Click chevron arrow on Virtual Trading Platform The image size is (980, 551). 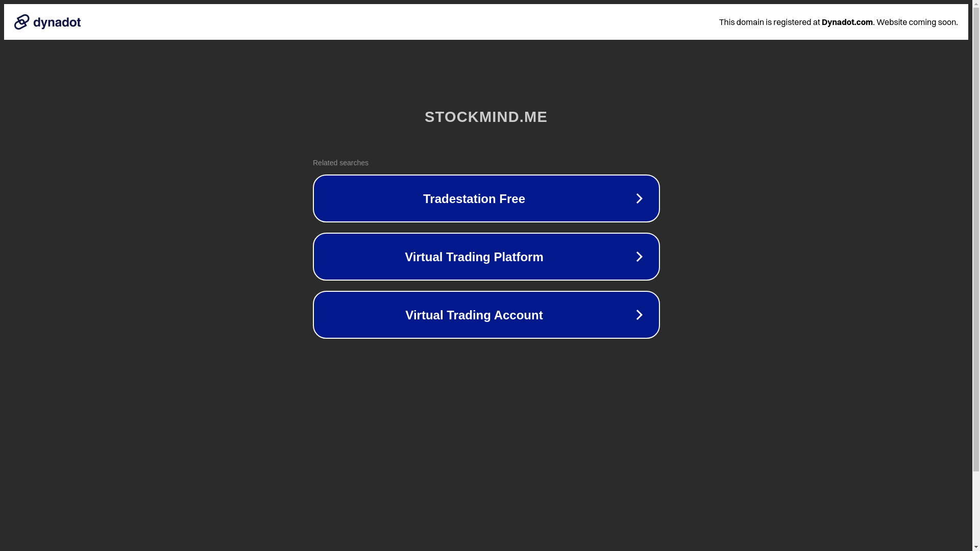click(639, 257)
